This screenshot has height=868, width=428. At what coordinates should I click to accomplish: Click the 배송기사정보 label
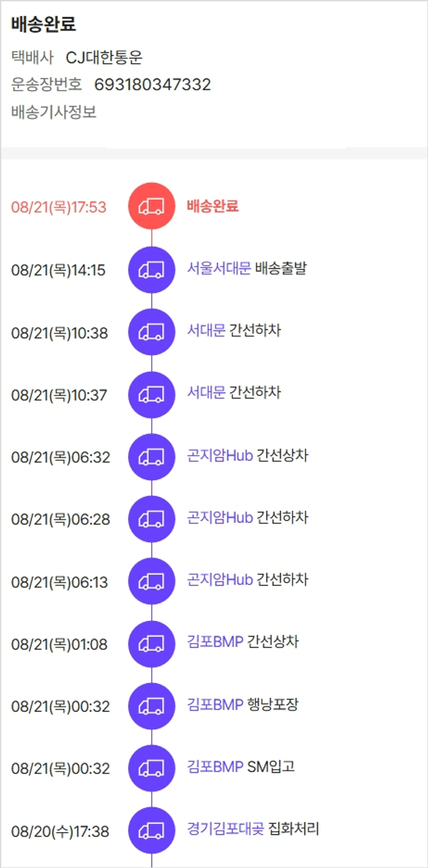(x=54, y=112)
